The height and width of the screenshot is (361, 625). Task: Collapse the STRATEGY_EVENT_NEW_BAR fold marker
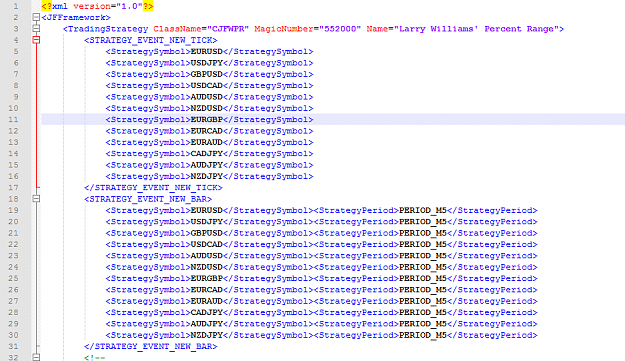pos(36,198)
